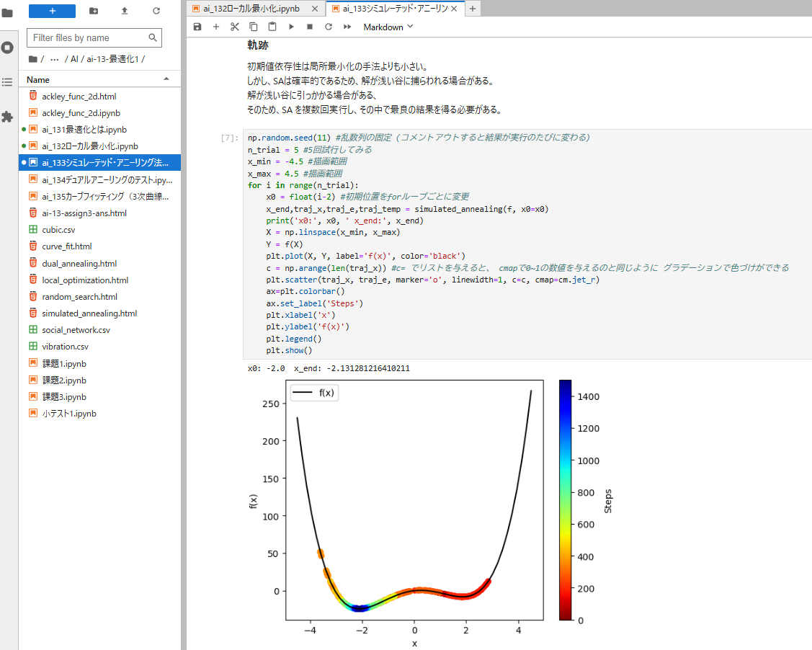Interrupt the kernel with stop button
The height and width of the screenshot is (650, 812).
(x=310, y=27)
